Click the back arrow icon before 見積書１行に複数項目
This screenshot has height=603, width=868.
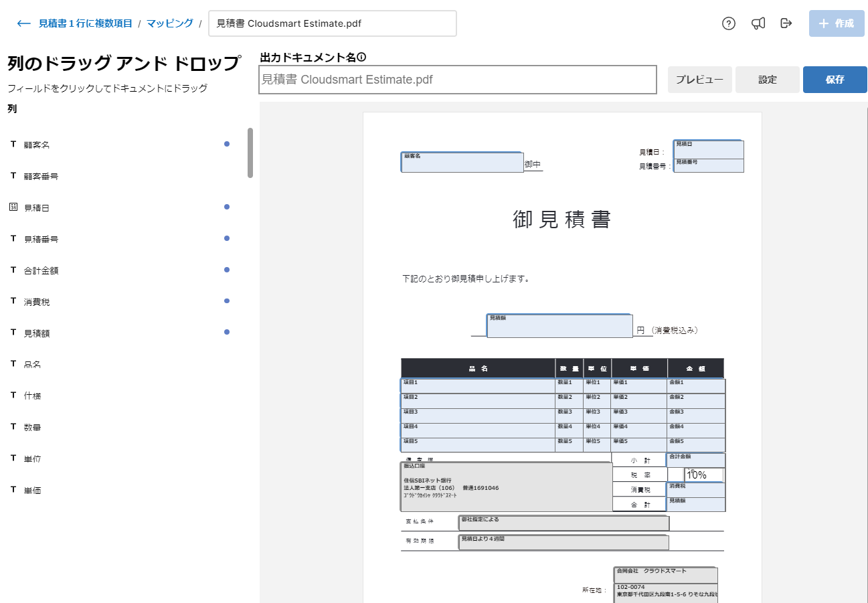(24, 23)
